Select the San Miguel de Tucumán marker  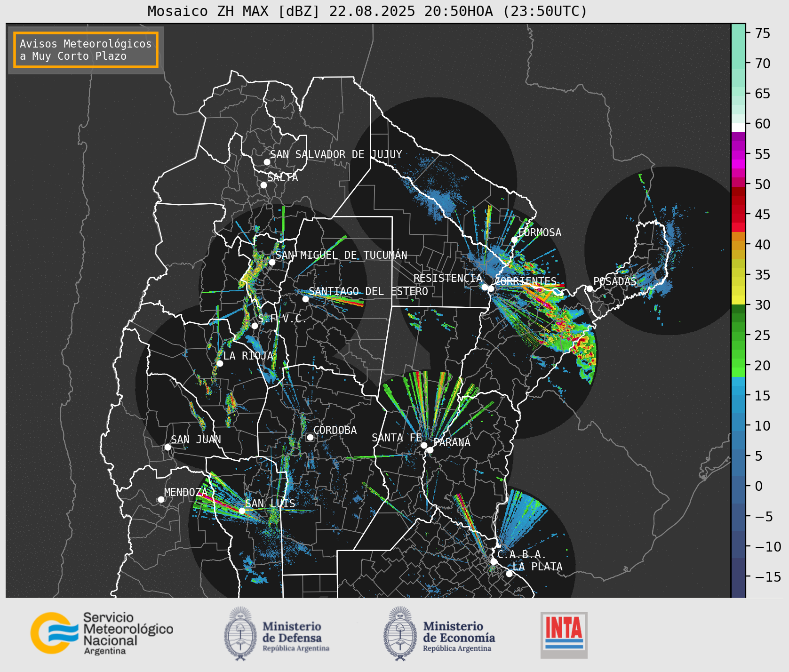coord(271,262)
